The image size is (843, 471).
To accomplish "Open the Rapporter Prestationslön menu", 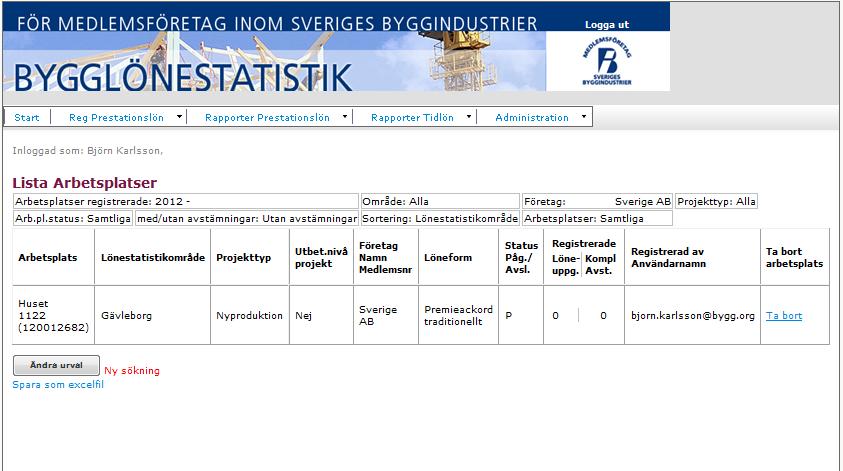I will pyautogui.click(x=267, y=117).
